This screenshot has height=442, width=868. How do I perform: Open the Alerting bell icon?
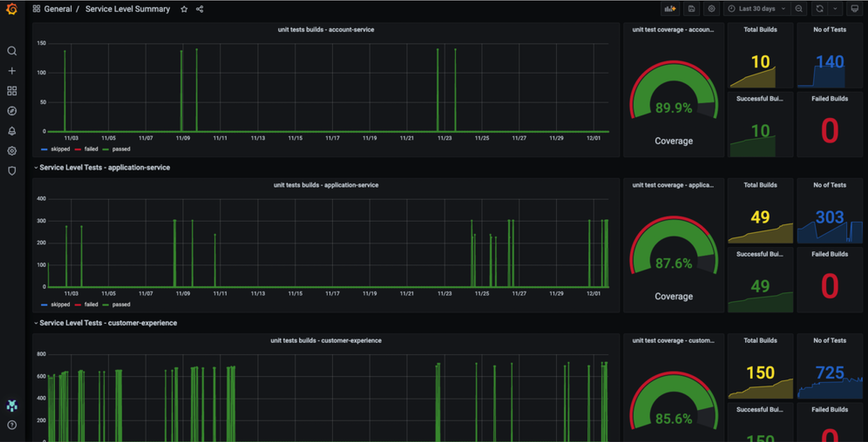click(x=12, y=131)
